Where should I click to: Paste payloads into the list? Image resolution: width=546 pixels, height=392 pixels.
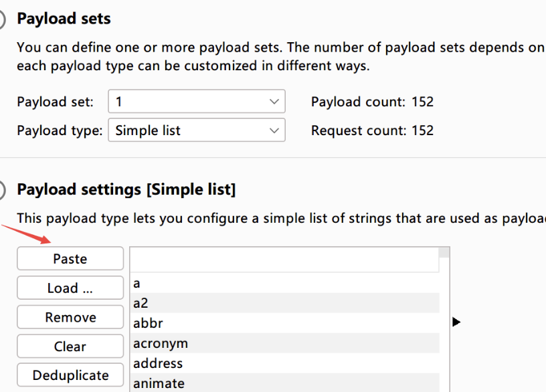70,259
